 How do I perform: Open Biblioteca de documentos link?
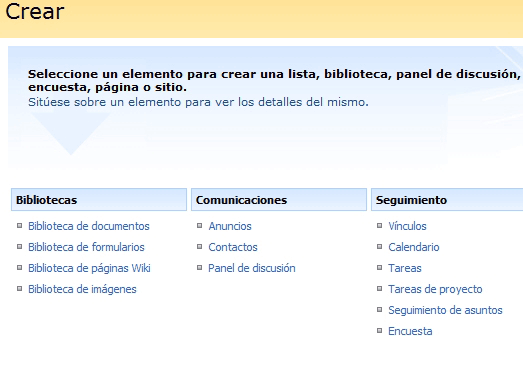[89, 226]
